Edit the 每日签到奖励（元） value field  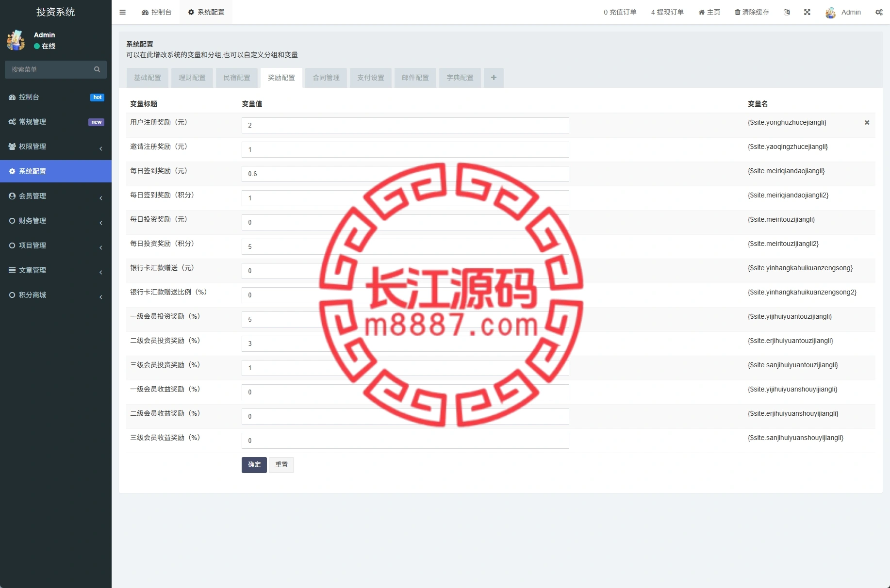[405, 174]
